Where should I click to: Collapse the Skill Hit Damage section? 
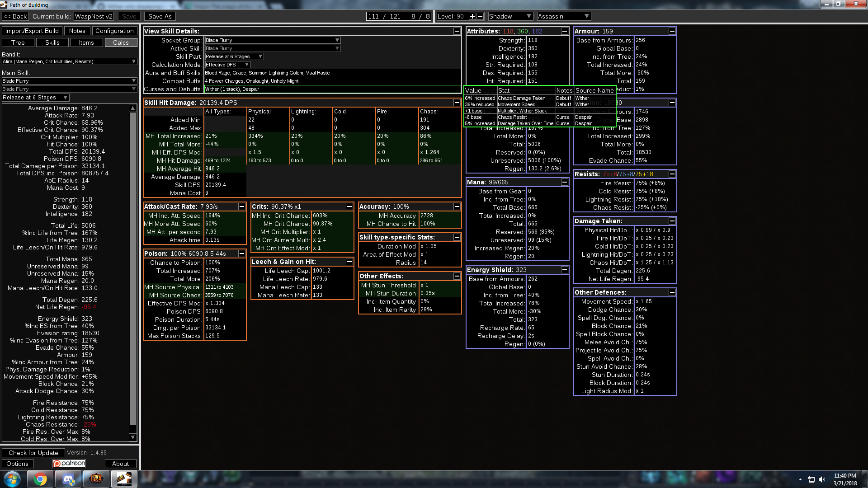click(457, 103)
